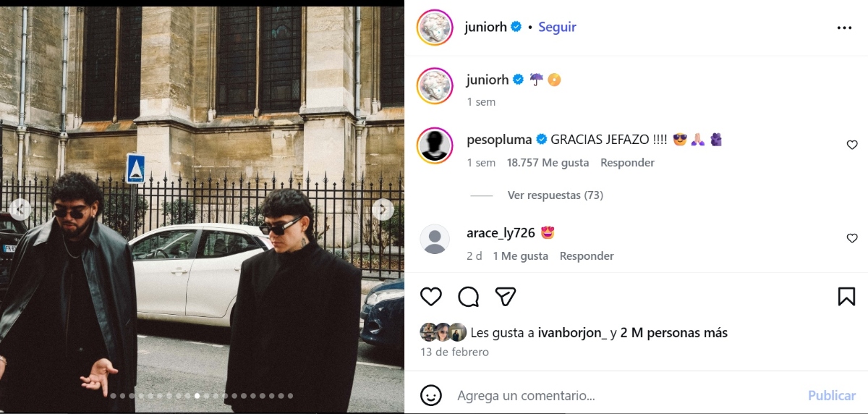
Task: Go to previous photo in carousel
Action: tap(20, 209)
